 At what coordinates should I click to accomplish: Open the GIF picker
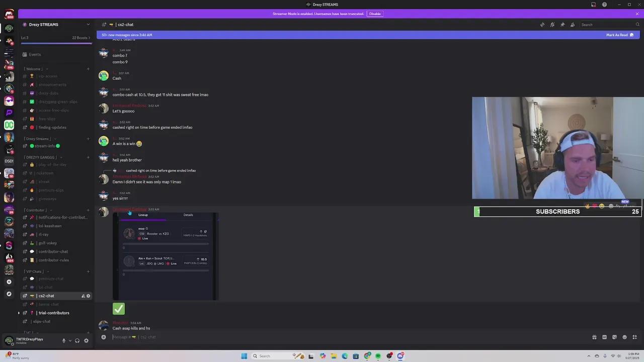tap(604, 337)
